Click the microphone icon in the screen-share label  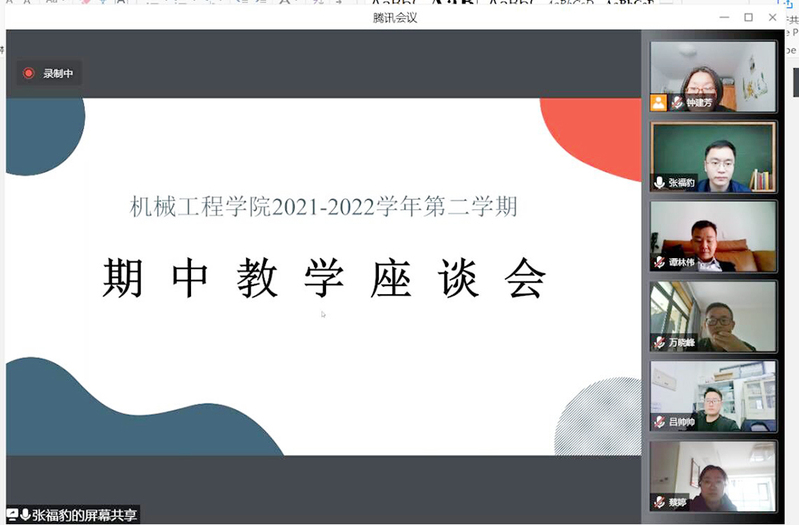click(x=25, y=515)
